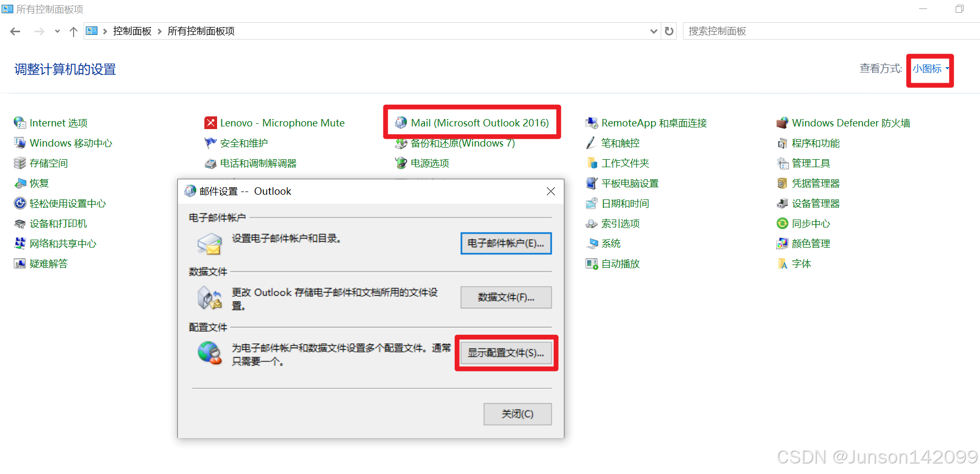Open 平板电脑设置 icon
Screen dimensions: 980x474
pos(591,183)
